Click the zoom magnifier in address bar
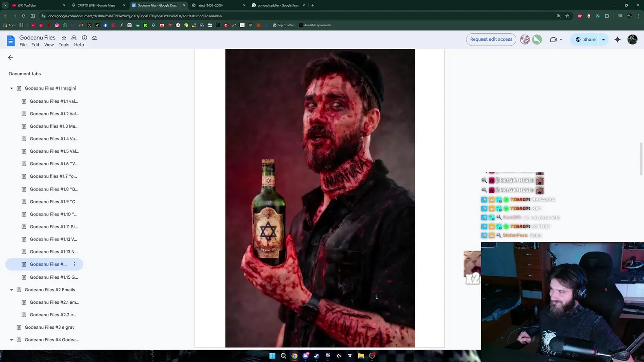This screenshot has height=362, width=644. coord(558,16)
